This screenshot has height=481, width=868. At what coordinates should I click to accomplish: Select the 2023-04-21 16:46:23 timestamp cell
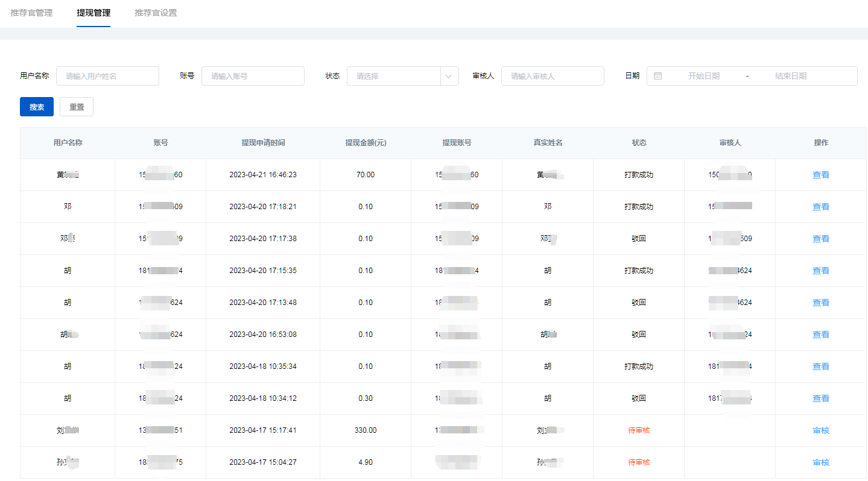(x=263, y=175)
